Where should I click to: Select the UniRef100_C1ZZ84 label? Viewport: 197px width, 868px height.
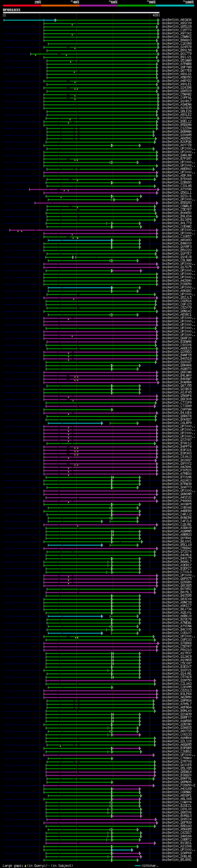tap(177, 128)
